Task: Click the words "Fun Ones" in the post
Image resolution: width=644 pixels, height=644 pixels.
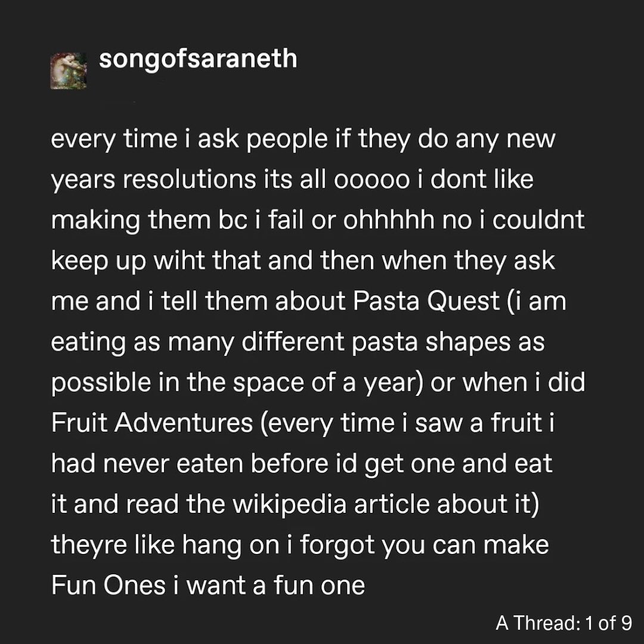Action: tap(108, 585)
